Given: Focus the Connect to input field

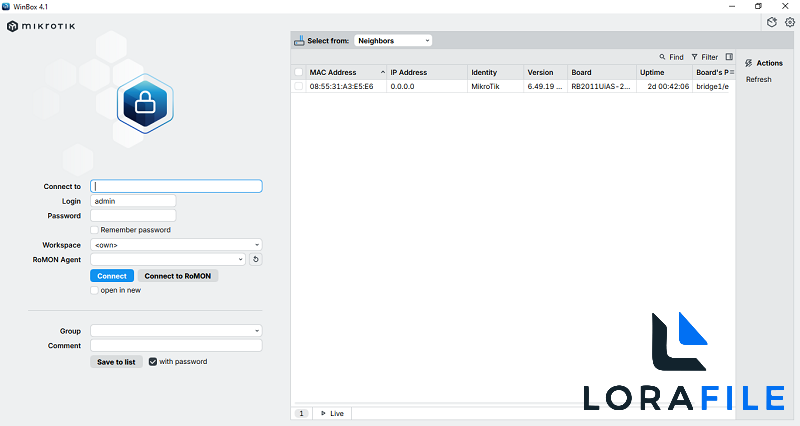Looking at the screenshot, I should pos(176,186).
